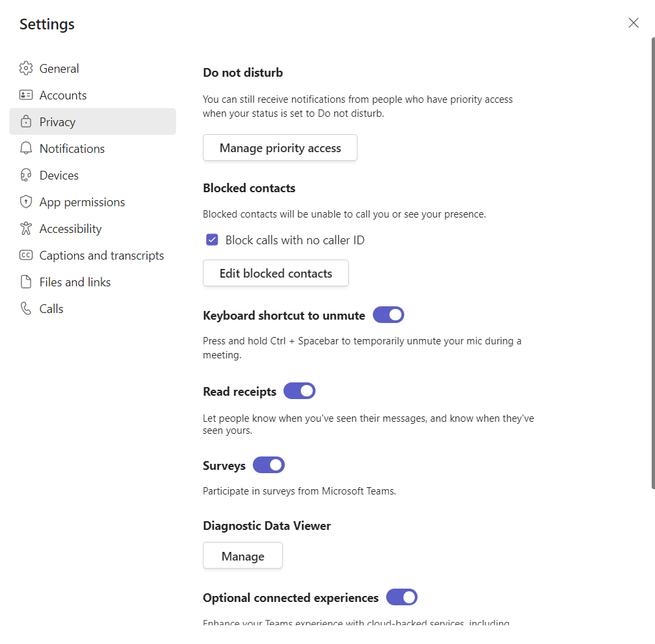655x644 pixels.
Task: Open Diagnostic Data Viewer Manage button
Action: point(243,556)
